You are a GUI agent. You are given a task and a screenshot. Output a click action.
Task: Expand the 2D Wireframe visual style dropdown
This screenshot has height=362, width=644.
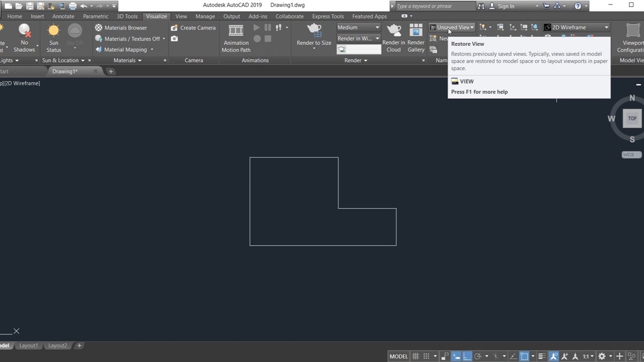[x=576, y=28]
